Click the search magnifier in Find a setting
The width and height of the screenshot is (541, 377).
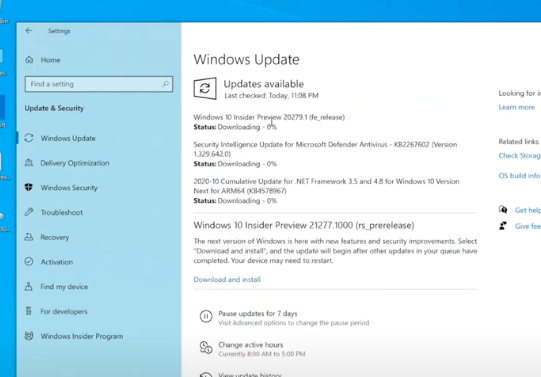pos(165,84)
